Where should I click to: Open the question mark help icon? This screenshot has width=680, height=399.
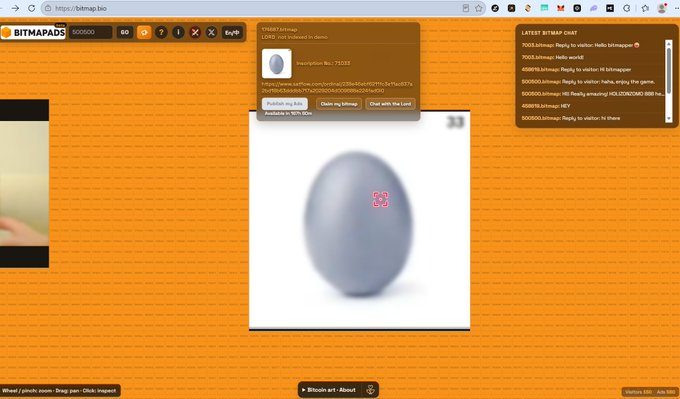pos(161,33)
